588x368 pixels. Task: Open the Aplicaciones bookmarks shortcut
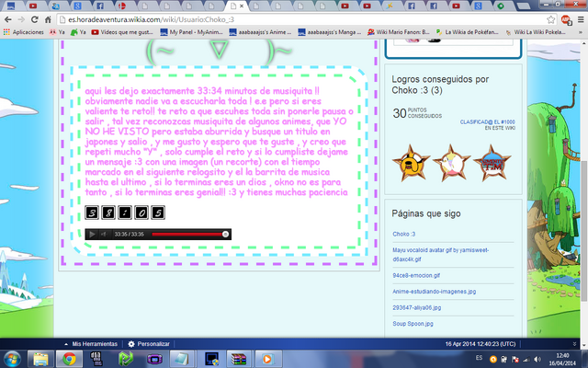24,32
